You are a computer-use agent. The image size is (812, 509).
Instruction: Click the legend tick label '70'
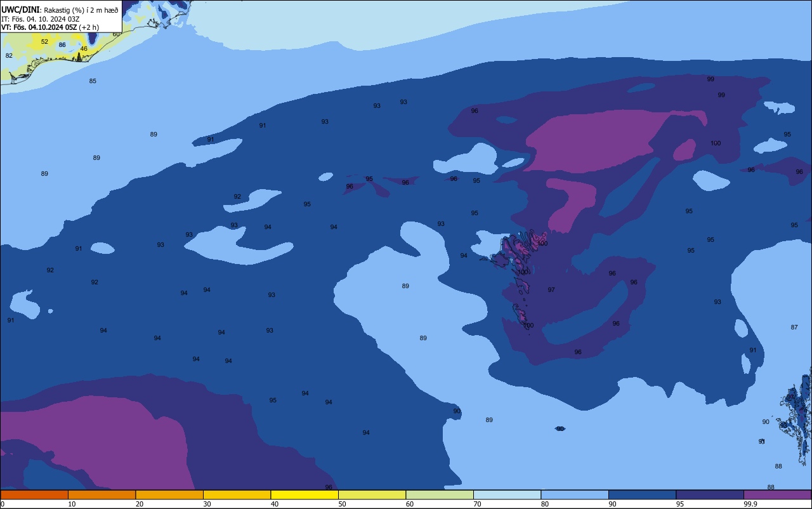click(x=477, y=504)
